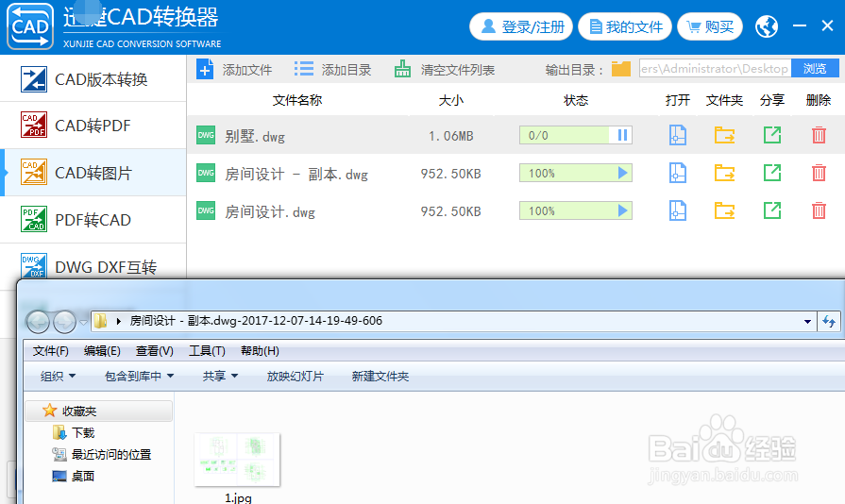Click the 浏览 browse button
The height and width of the screenshot is (504, 845).
[x=815, y=68]
